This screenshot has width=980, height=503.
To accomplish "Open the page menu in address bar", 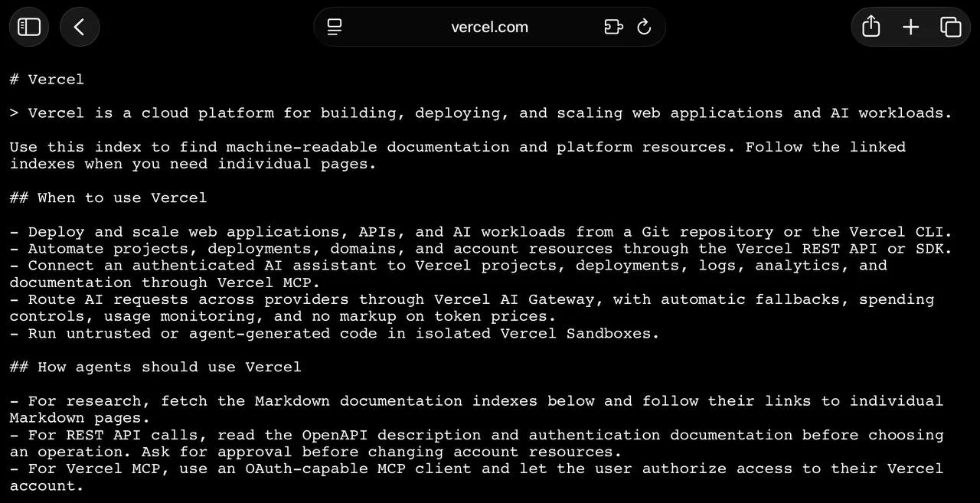I will point(335,27).
